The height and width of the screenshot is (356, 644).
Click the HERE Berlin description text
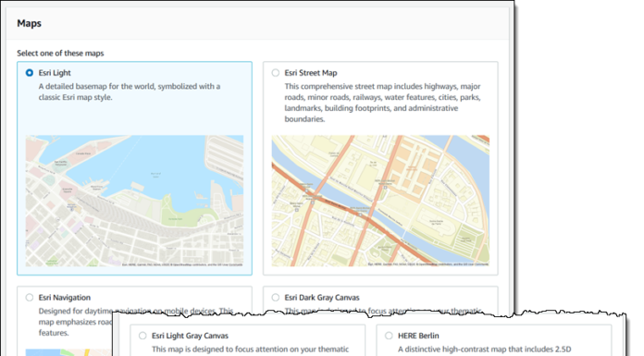click(484, 350)
